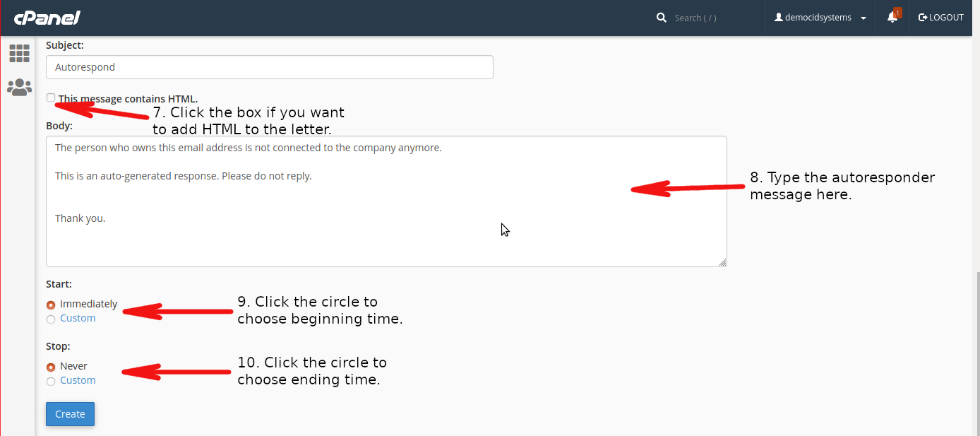Grab the Body textarea resize handle
Screen dimensions: 980x436
click(x=722, y=262)
